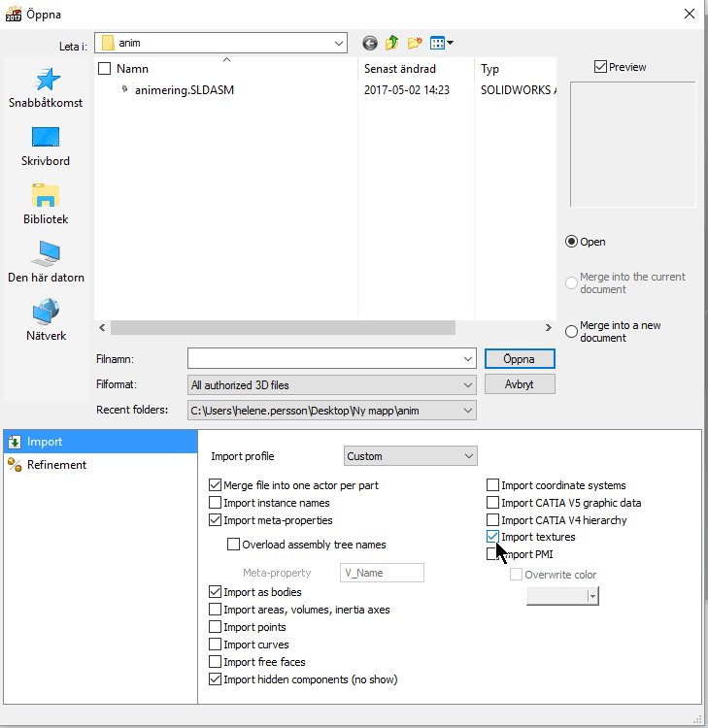The height and width of the screenshot is (728, 708).
Task: Go up one folder level
Action: (x=391, y=43)
